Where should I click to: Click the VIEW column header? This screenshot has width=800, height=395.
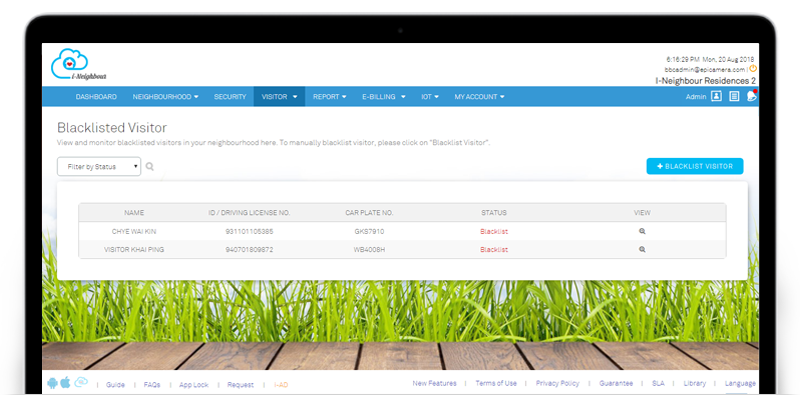[x=642, y=213]
